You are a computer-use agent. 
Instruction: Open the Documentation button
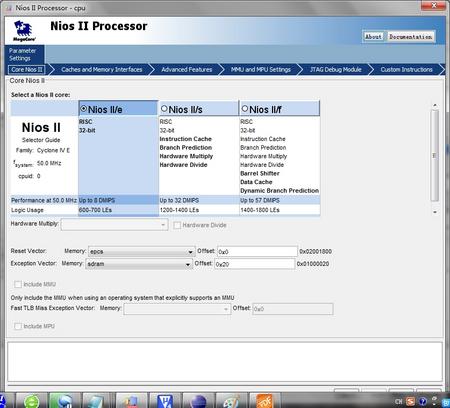pos(411,37)
